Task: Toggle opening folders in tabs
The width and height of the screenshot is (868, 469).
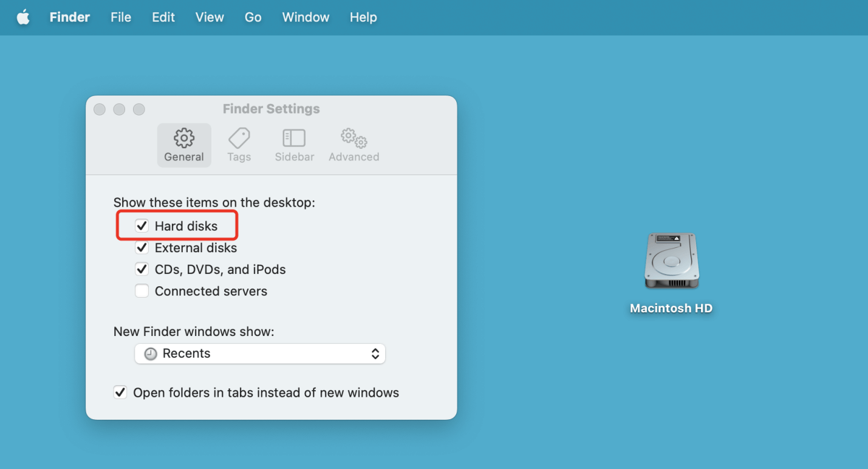Action: (x=120, y=392)
